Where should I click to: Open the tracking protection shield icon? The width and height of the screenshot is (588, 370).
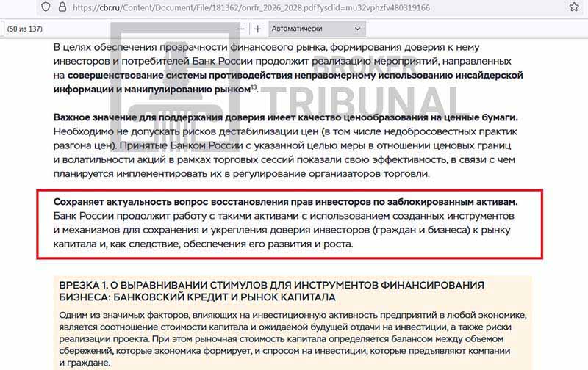[x=46, y=7]
